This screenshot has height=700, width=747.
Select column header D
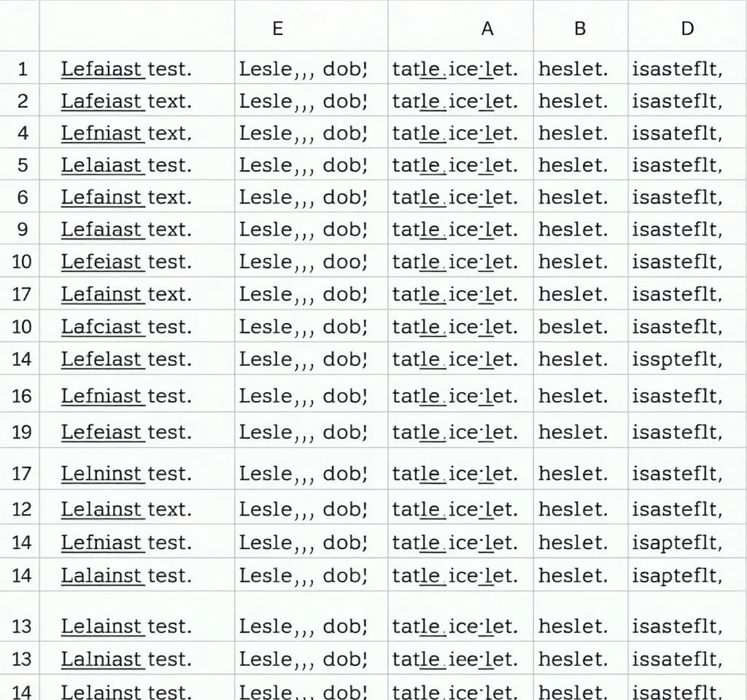click(687, 28)
